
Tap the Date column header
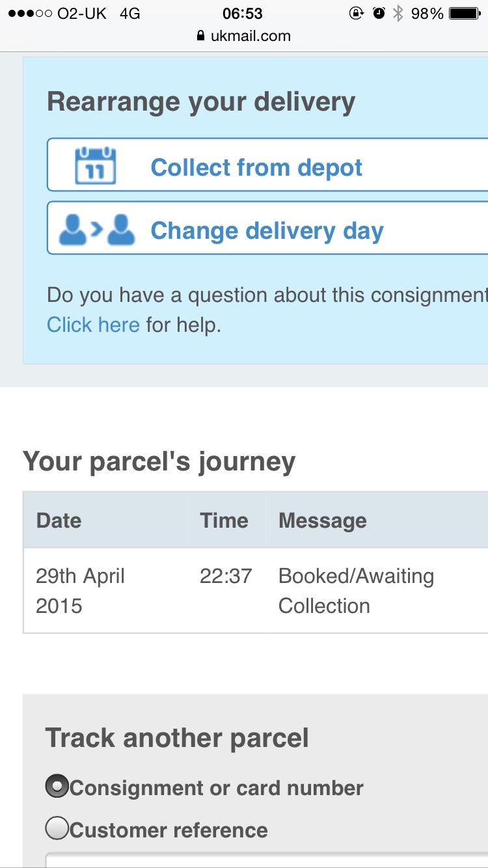[59, 521]
